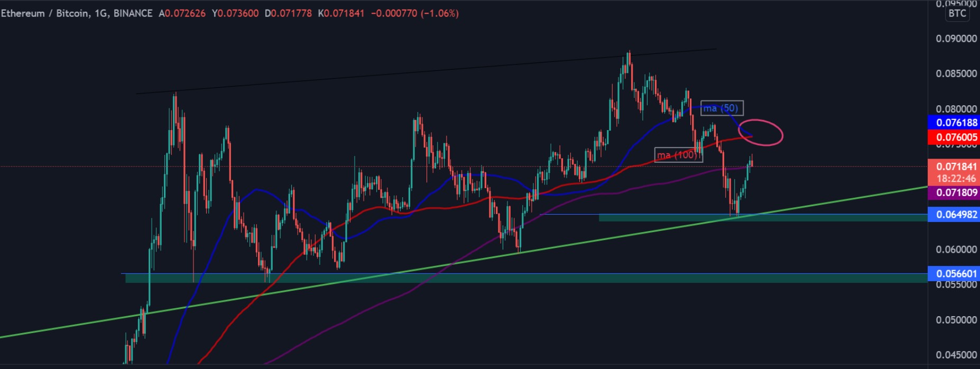Screen dimensions: 980x369
Task: Open the BTC currency label on price axis
Action: (x=957, y=13)
